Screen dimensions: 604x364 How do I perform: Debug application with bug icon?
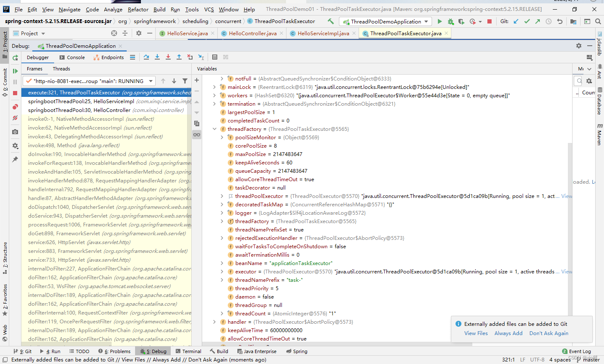click(450, 21)
